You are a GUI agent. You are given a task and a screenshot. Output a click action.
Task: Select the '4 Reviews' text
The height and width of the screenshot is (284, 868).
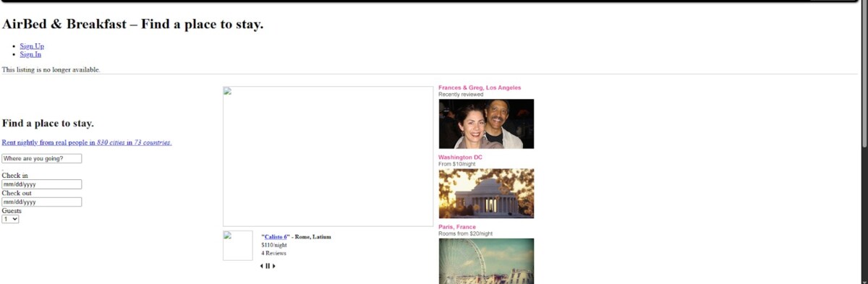[x=274, y=254]
